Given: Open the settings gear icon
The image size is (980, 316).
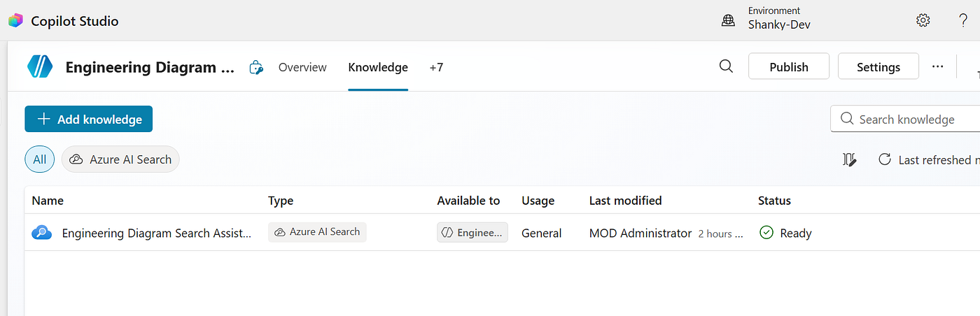Looking at the screenshot, I should 923,20.
